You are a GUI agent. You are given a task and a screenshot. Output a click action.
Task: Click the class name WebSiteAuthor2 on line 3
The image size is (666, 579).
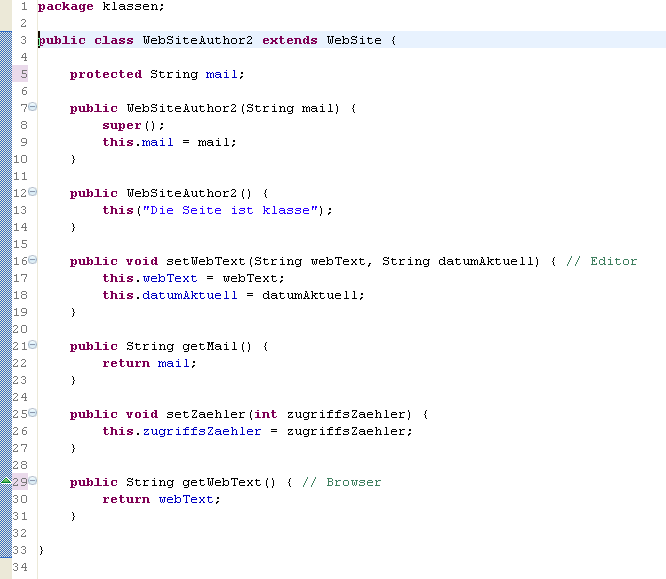[198, 40]
